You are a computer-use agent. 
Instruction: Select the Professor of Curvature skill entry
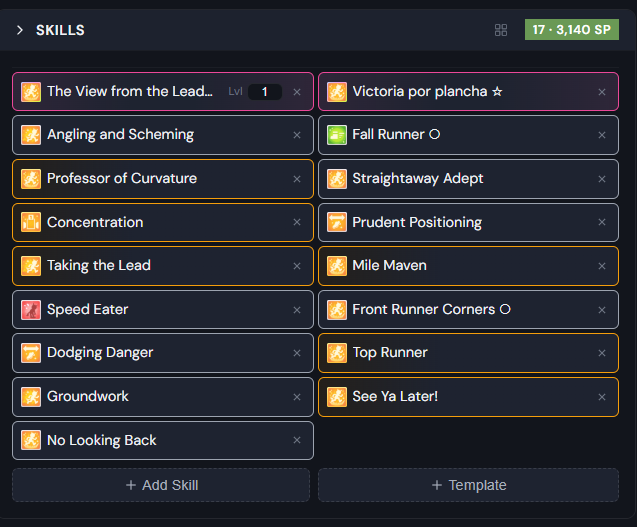(x=163, y=179)
